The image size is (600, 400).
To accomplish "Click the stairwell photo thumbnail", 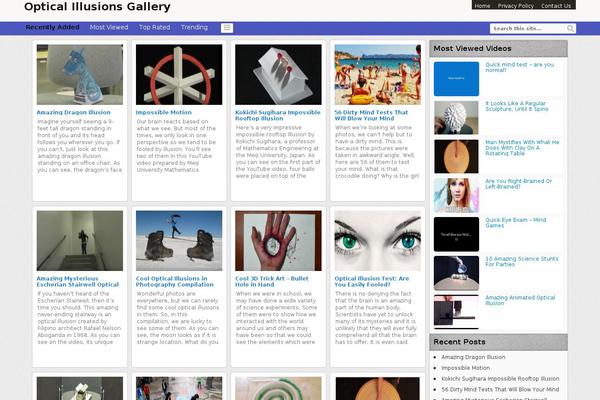I will tap(80, 241).
